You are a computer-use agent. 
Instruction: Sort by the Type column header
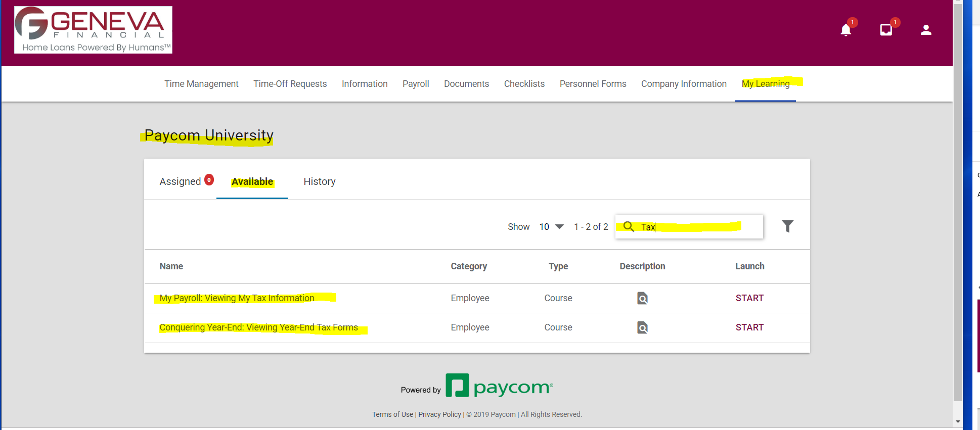tap(558, 266)
